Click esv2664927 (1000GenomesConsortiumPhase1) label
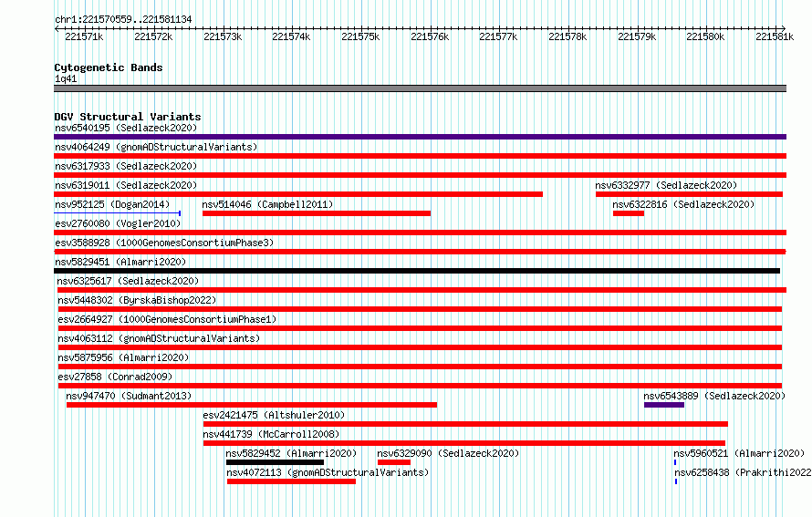 pyautogui.click(x=167, y=319)
